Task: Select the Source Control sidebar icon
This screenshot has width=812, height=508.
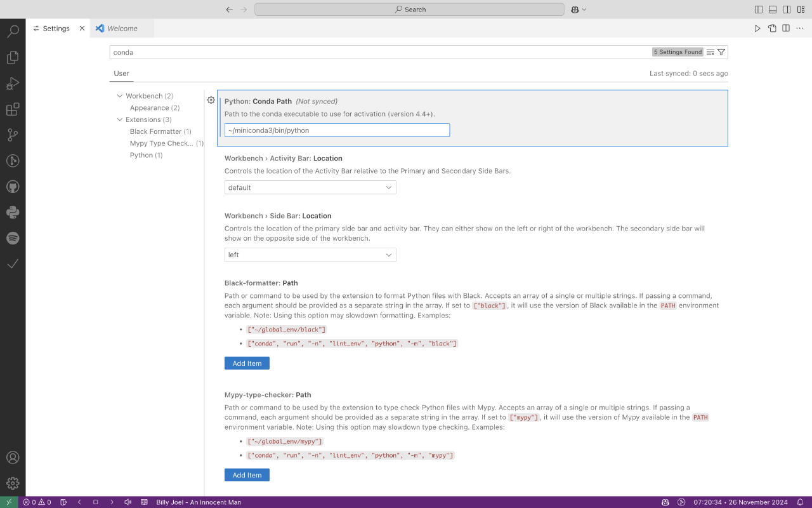Action: (x=13, y=135)
